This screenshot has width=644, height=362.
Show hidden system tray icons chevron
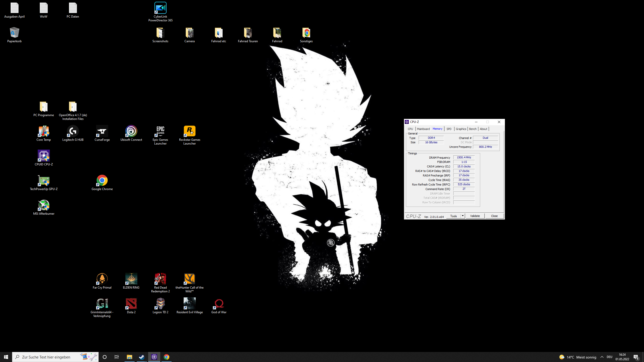coord(602,357)
